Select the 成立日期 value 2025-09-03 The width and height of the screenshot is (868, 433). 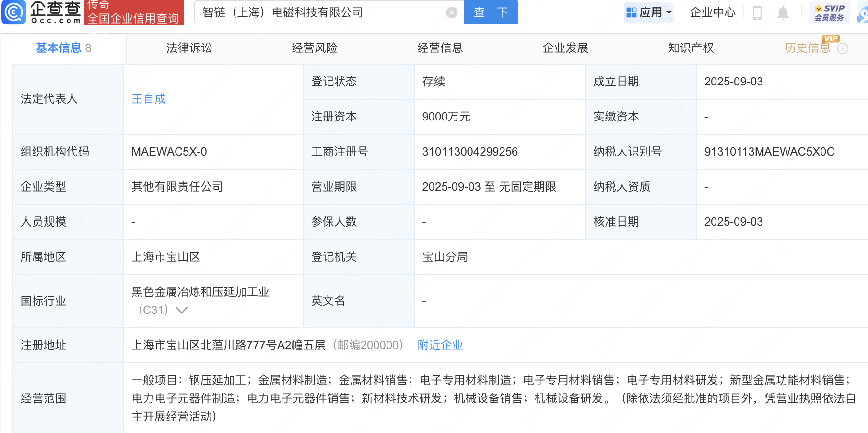(733, 82)
